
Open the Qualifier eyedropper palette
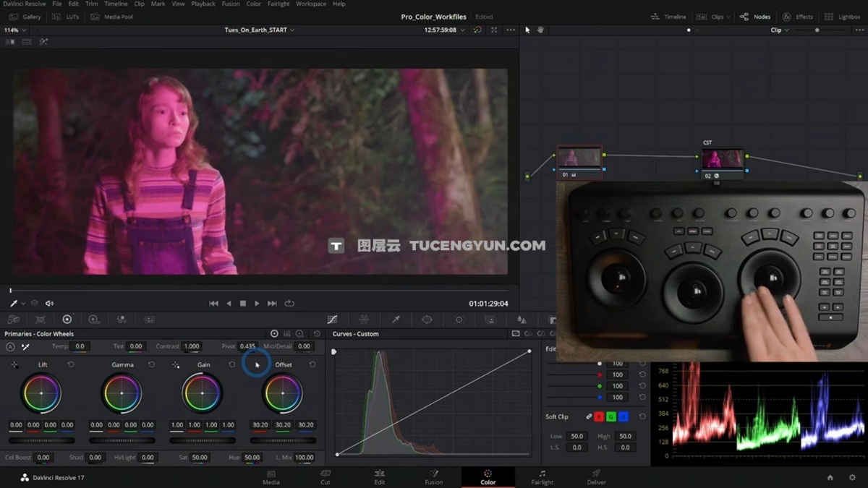(396, 320)
